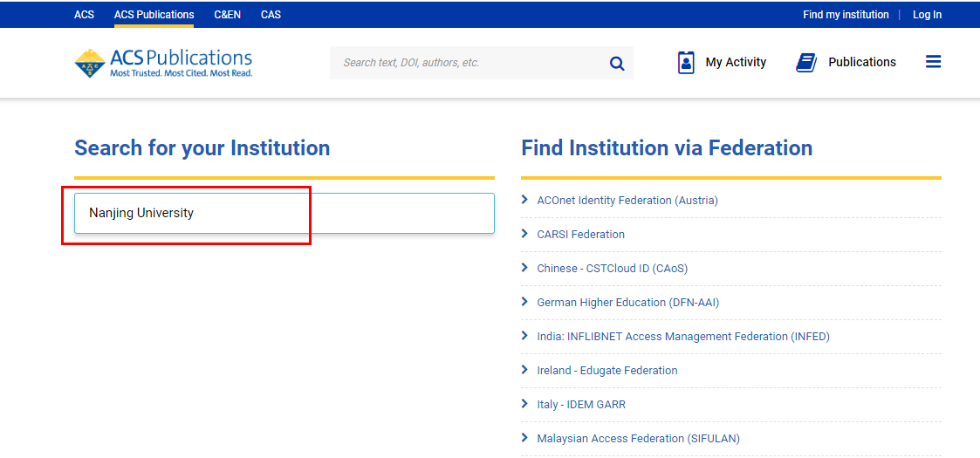
Task: Open the hamburger menu icon
Action: tap(933, 62)
